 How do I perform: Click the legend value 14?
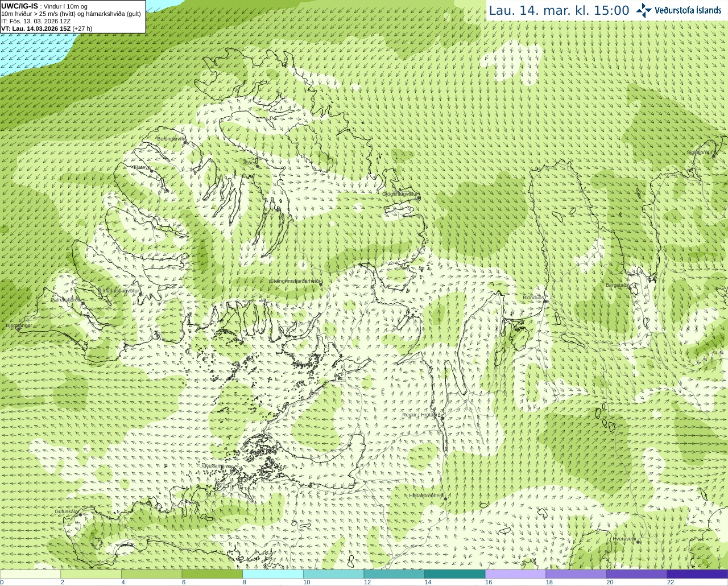coord(428,582)
